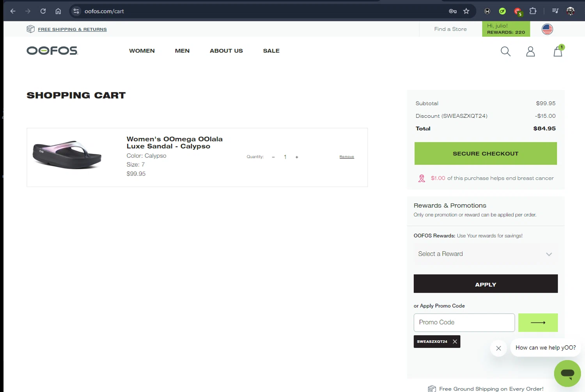
Task: Open the WOMEN menu
Action: 142,51
